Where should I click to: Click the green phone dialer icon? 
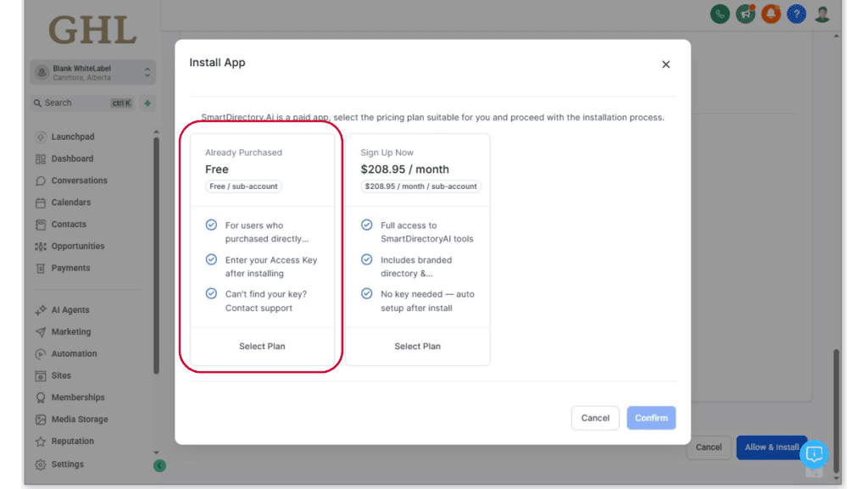pos(720,14)
